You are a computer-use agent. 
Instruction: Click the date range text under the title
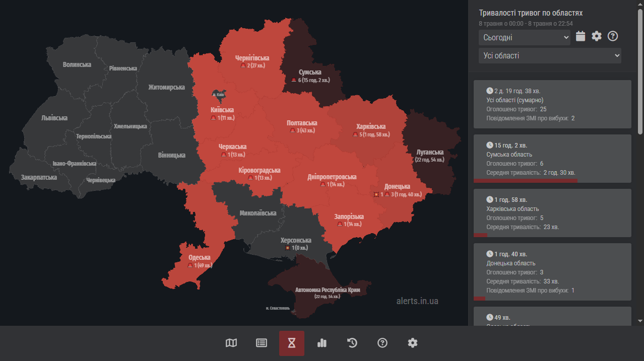coord(526,23)
